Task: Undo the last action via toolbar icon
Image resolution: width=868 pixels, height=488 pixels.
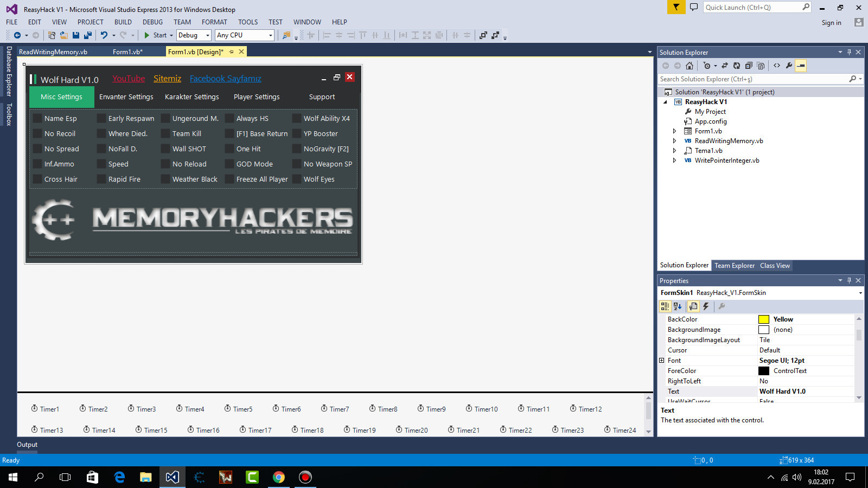Action: pyautogui.click(x=104, y=35)
